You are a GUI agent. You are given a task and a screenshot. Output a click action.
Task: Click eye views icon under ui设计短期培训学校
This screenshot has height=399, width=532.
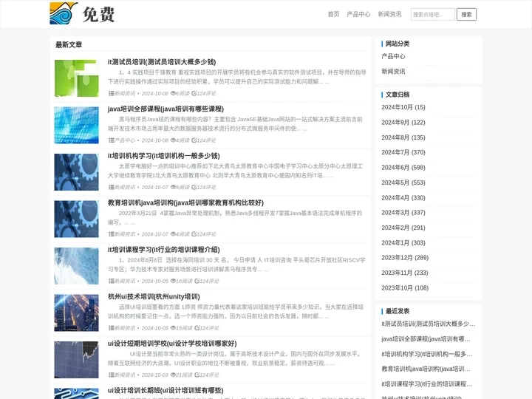click(x=173, y=375)
